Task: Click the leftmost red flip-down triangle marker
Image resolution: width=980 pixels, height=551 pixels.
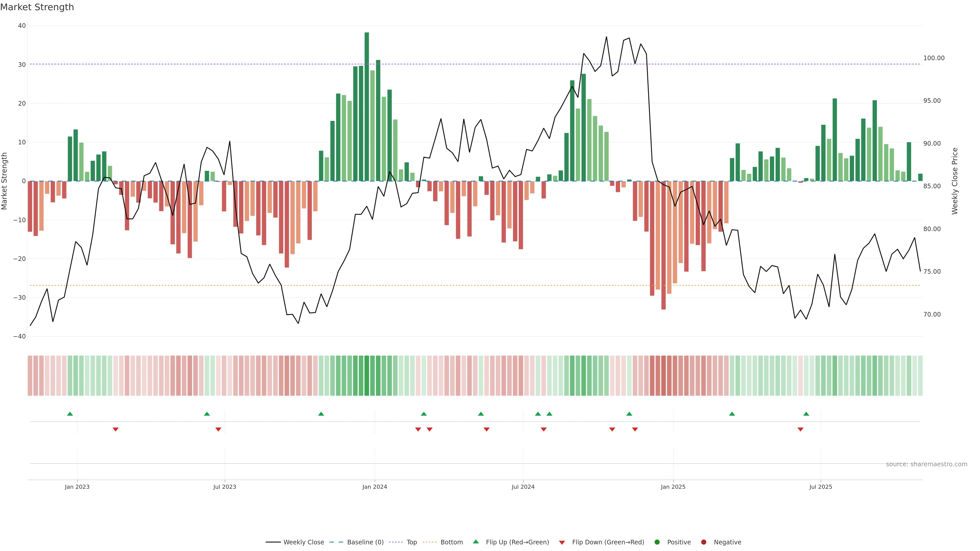Action: point(116,429)
